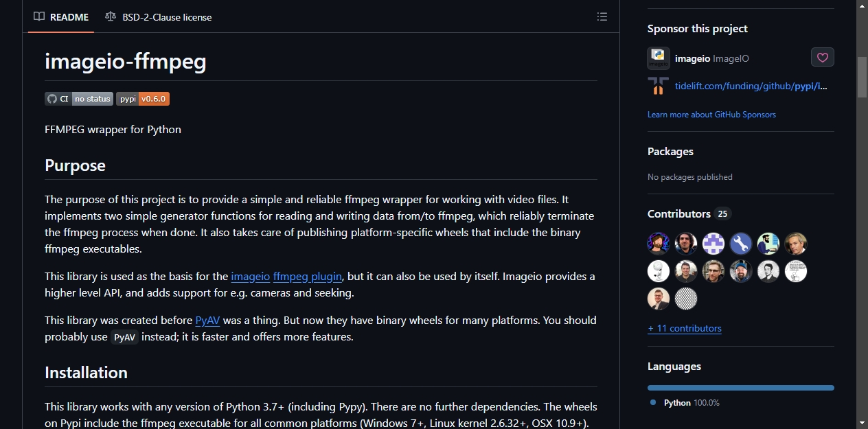Viewport: 868px width, 429px height.
Task: Click the pypi v0.6.0 badge
Action: click(x=143, y=99)
